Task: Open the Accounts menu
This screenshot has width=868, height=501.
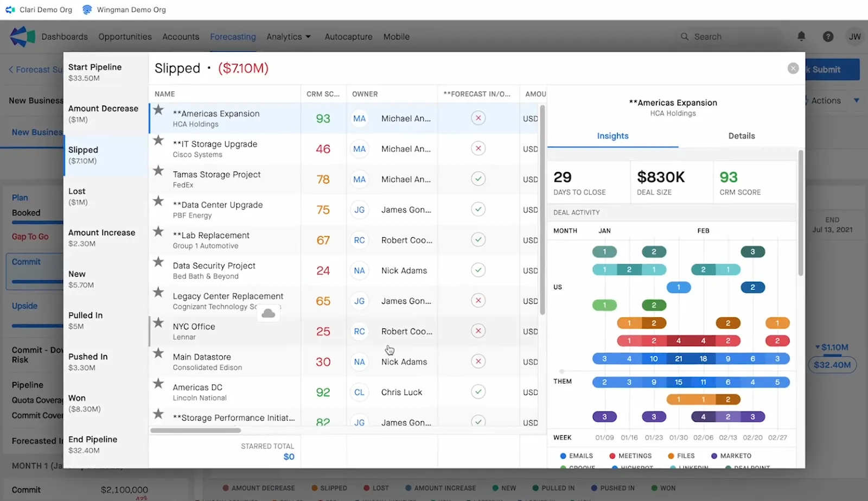Action: (181, 36)
